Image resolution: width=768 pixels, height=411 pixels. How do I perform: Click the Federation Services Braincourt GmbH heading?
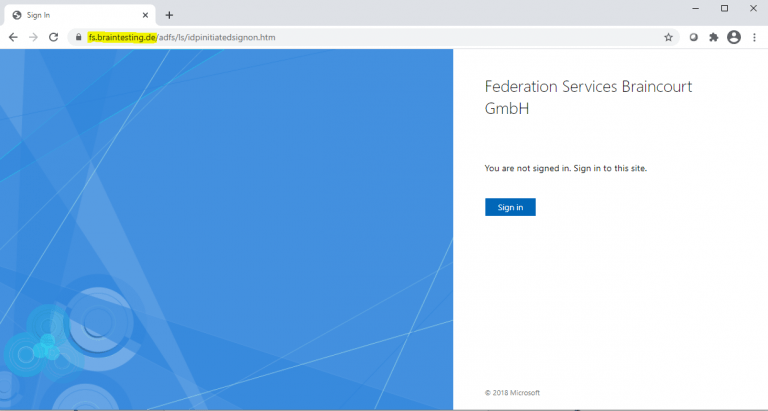[588, 97]
